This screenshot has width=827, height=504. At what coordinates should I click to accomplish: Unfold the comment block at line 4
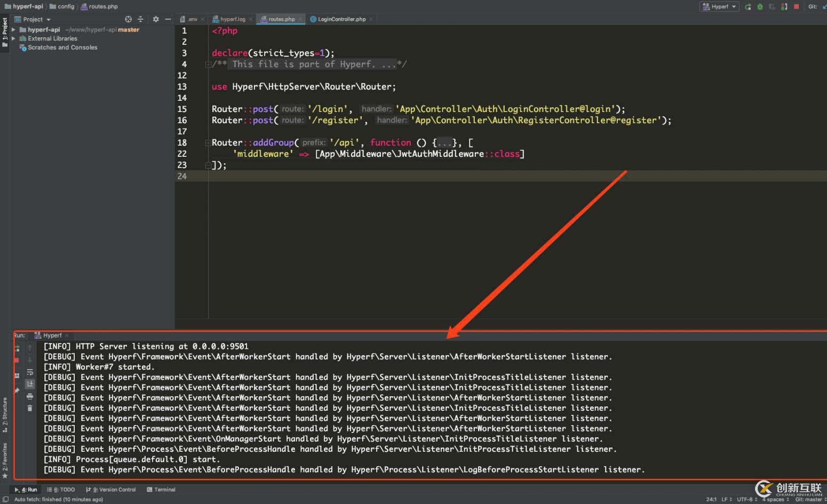pos(208,65)
